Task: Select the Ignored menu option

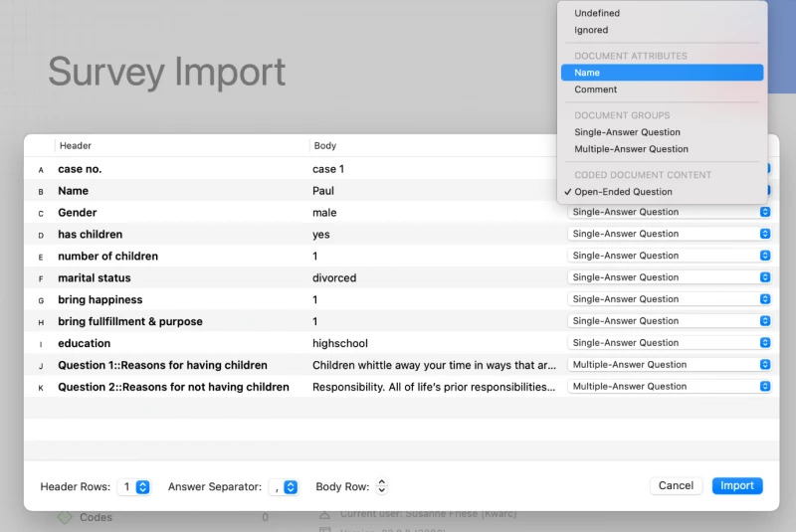Action: tap(591, 30)
